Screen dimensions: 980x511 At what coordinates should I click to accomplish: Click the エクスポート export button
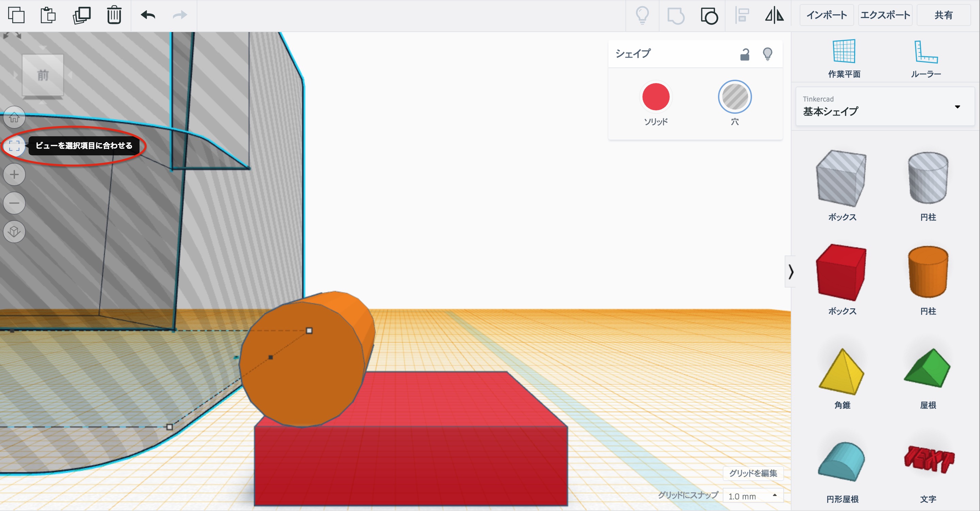pos(885,15)
